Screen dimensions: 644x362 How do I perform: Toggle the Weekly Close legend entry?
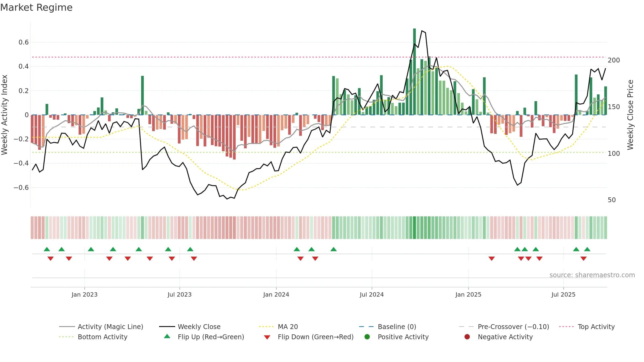tap(190, 327)
